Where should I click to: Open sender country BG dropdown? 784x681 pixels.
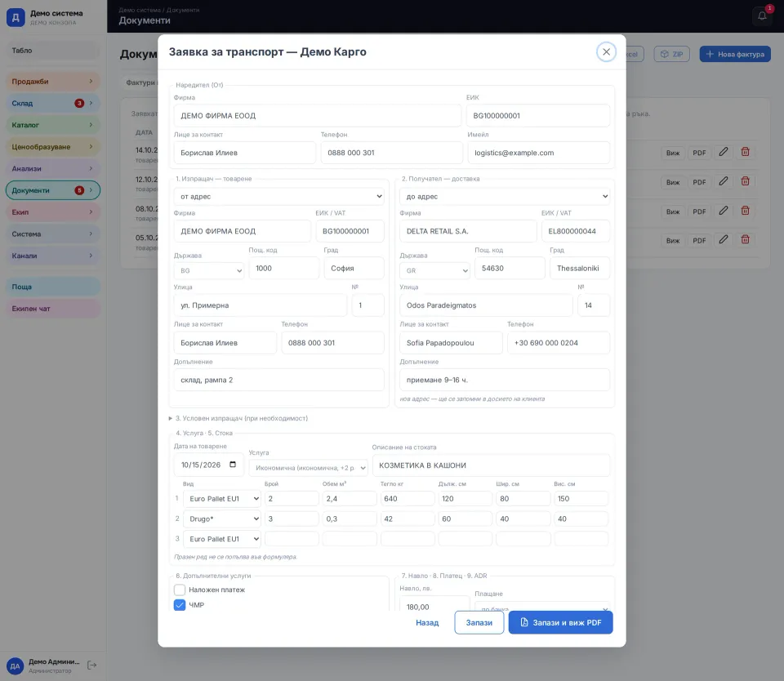[209, 270]
